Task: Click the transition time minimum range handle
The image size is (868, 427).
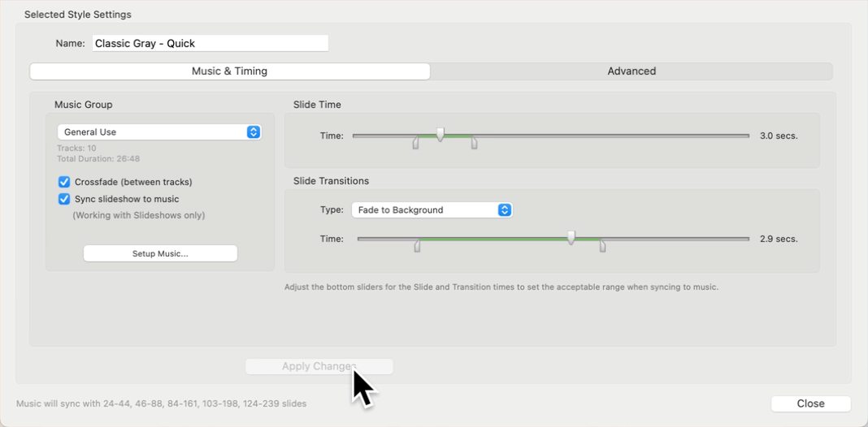Action: pos(417,246)
